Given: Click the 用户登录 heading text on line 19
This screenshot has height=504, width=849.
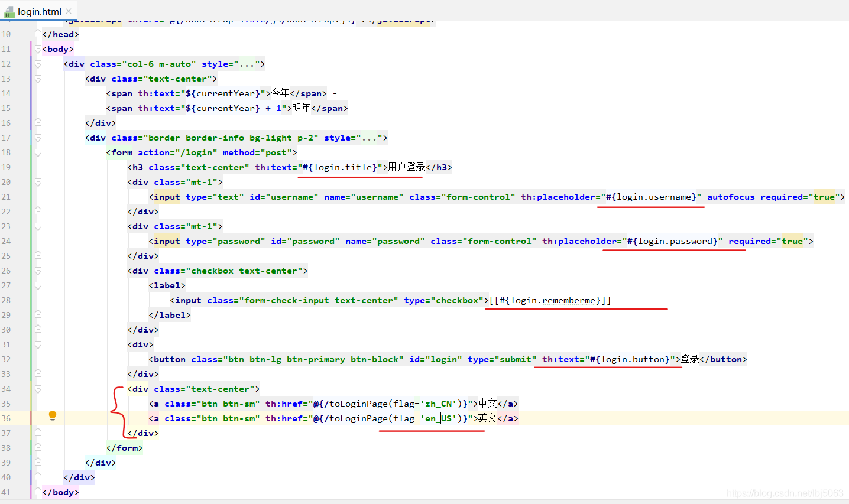Looking at the screenshot, I should [407, 167].
